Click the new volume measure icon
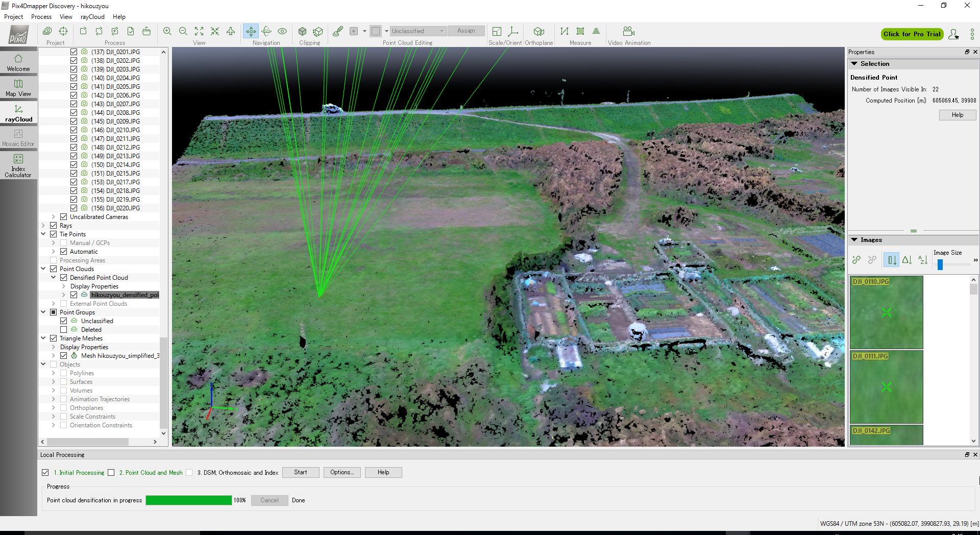 (x=596, y=31)
